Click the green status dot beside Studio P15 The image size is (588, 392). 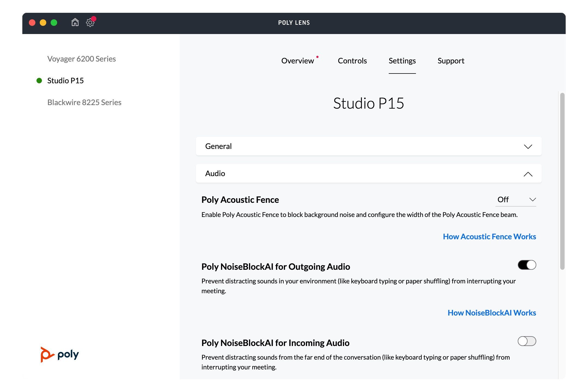39,81
